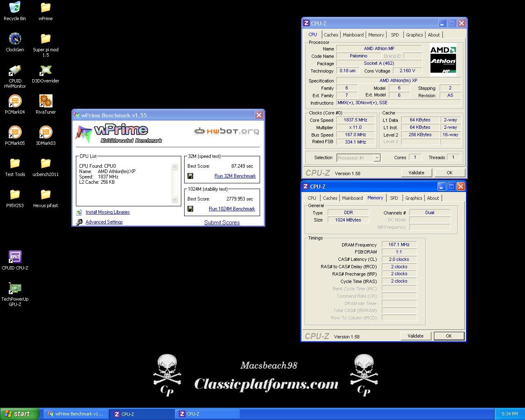Open the Windows Start menu
This screenshot has width=525, height=420.
tap(20, 414)
